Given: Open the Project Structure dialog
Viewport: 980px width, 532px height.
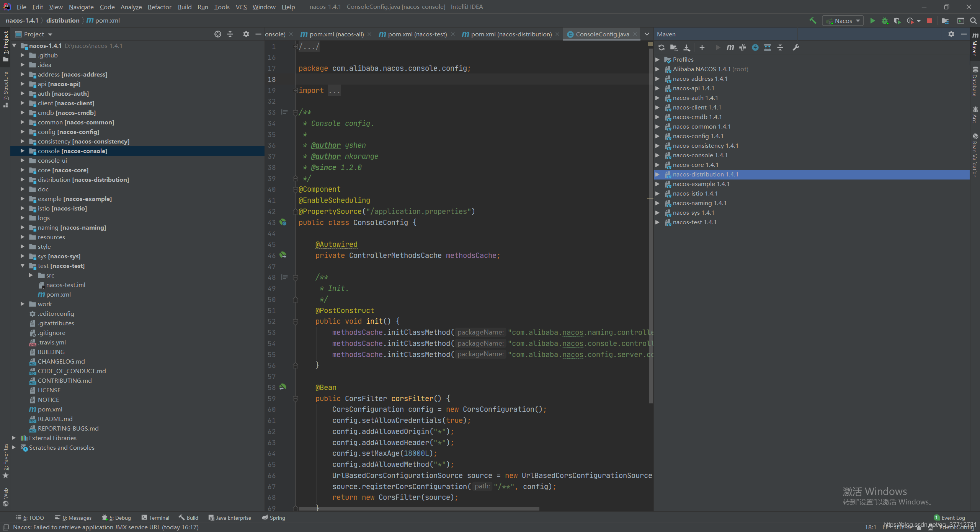Looking at the screenshot, I should [945, 21].
